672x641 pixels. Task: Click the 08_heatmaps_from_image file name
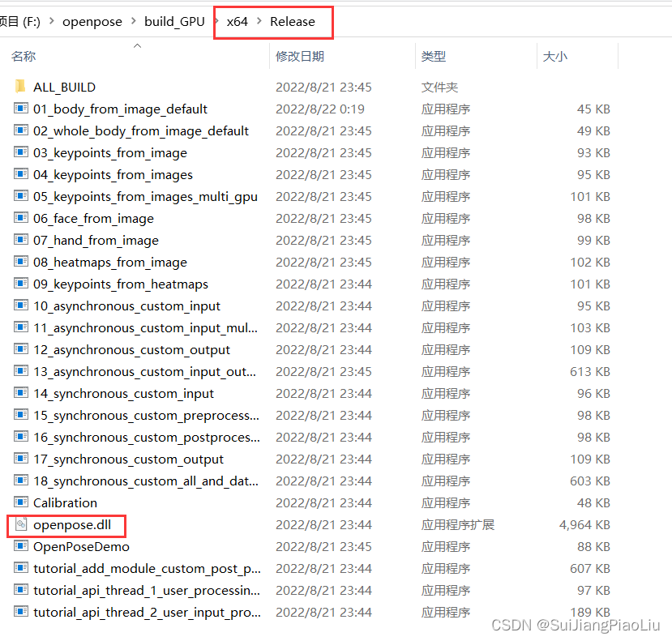tap(110, 263)
